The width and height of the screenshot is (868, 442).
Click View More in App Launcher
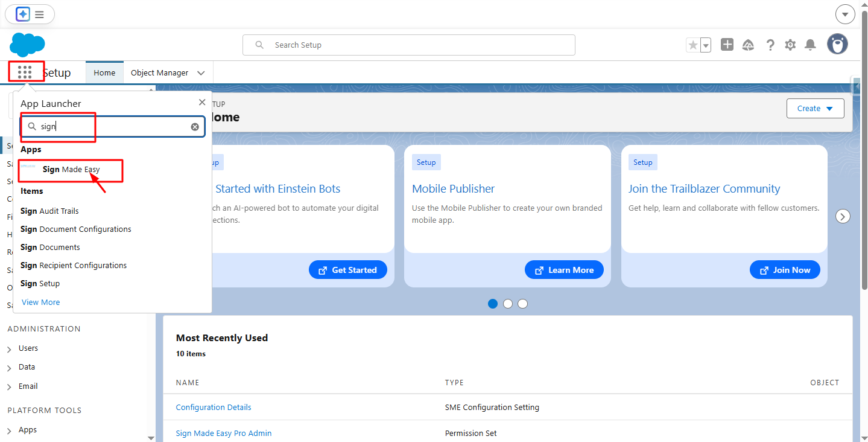click(41, 302)
